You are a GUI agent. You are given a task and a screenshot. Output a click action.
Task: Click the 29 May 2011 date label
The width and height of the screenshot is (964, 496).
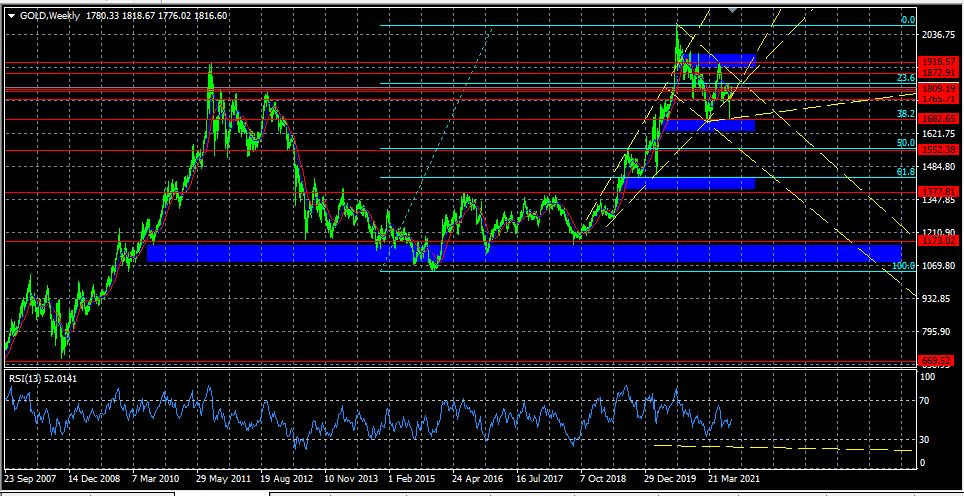[224, 478]
